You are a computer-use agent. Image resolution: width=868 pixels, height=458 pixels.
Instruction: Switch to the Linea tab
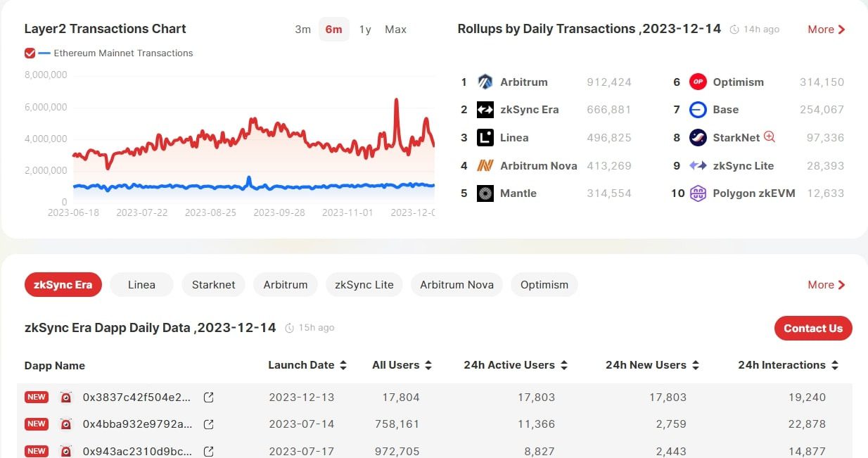[x=141, y=285]
